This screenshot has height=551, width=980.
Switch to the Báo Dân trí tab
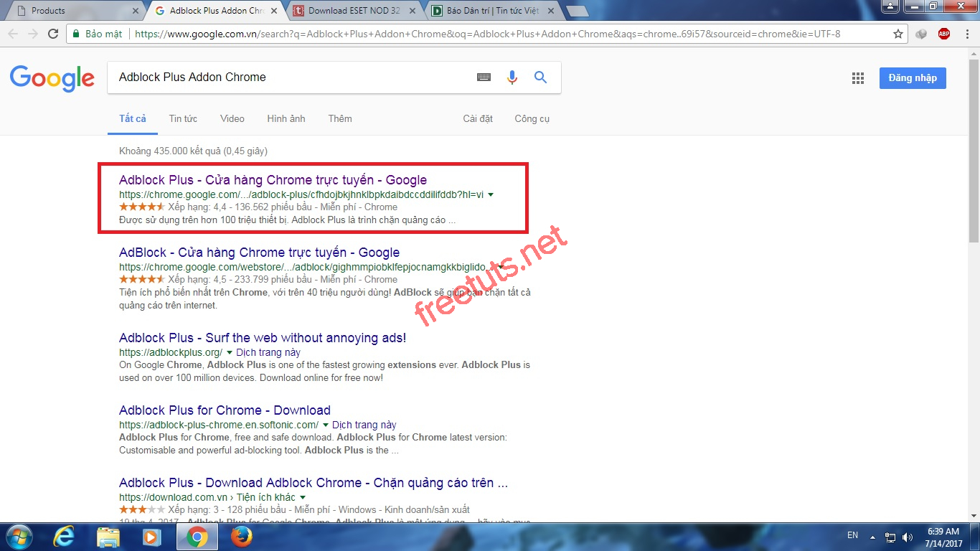492,11
